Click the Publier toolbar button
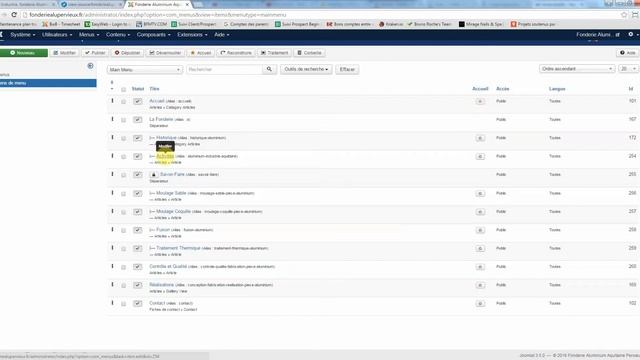The width and height of the screenshot is (640, 360). [95, 53]
